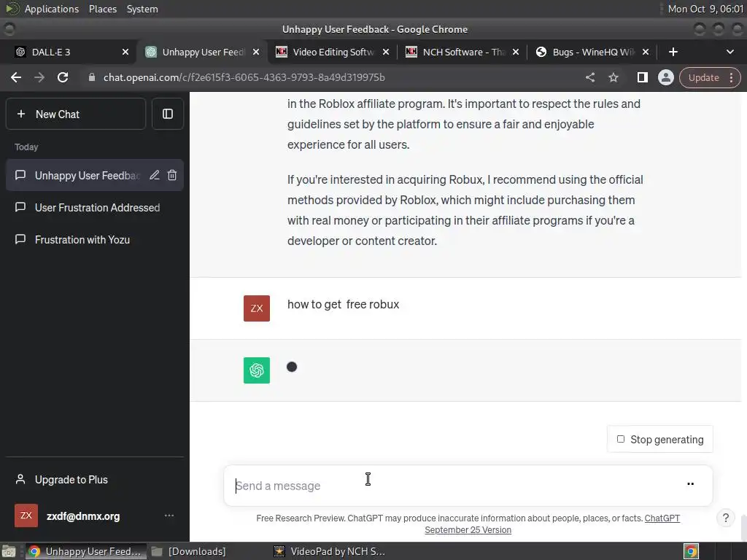This screenshot has height=560, width=747.
Task: Open the Places menu
Action: (x=102, y=9)
